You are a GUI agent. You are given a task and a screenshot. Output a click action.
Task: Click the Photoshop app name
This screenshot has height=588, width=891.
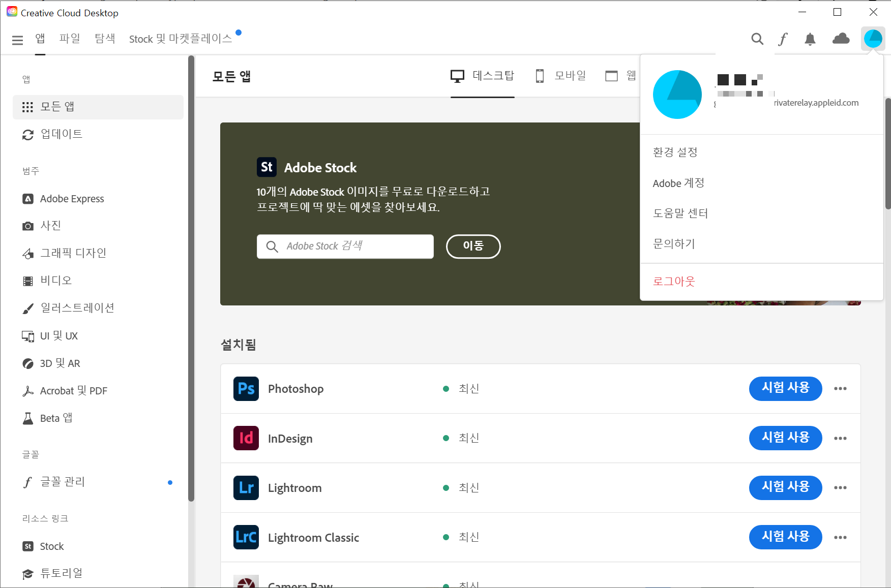click(295, 389)
